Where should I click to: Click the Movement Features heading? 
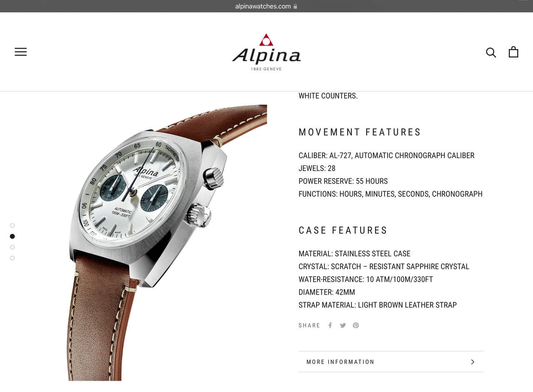click(360, 132)
